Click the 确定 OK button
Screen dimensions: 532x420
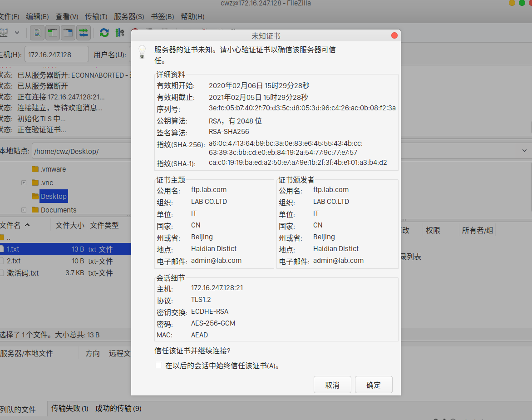click(374, 385)
